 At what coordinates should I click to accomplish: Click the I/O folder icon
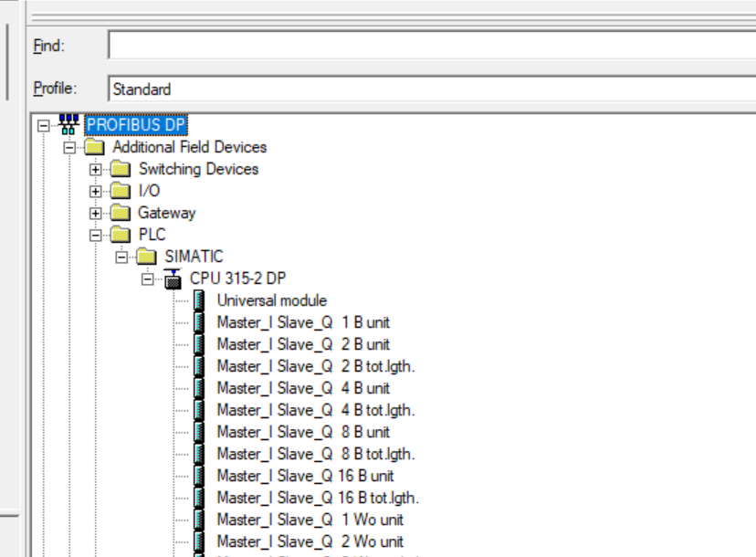121,191
